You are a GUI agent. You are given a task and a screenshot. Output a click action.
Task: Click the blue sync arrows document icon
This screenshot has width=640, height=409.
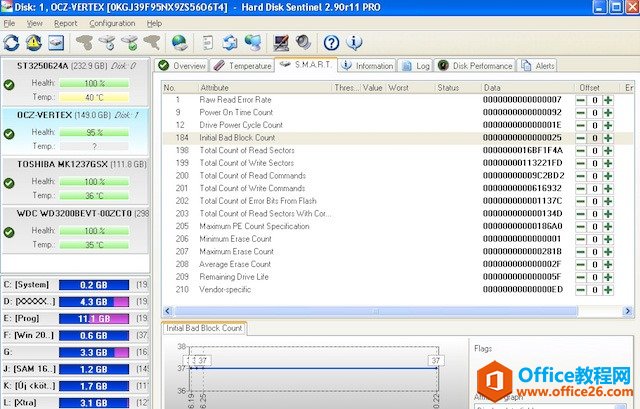230,42
